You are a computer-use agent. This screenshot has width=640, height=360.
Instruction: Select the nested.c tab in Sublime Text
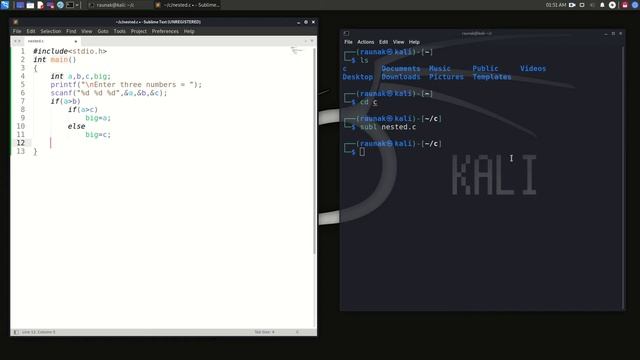[51, 41]
